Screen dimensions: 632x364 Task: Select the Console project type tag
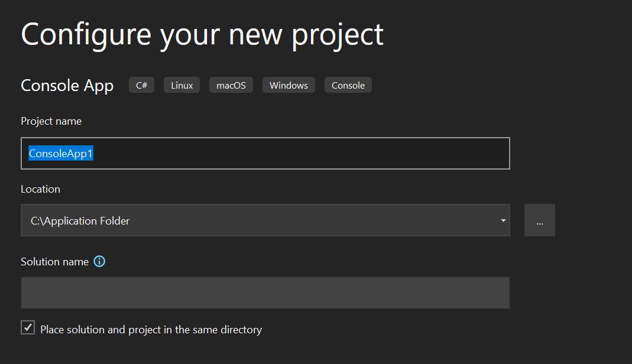[348, 84]
